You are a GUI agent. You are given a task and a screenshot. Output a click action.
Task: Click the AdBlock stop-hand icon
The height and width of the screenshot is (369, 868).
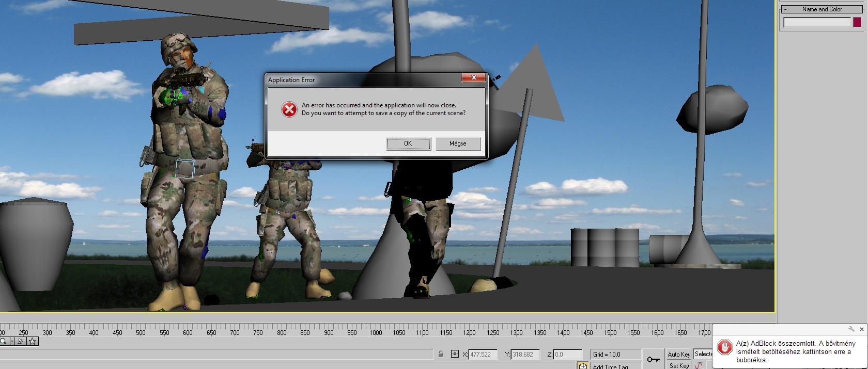point(724,347)
